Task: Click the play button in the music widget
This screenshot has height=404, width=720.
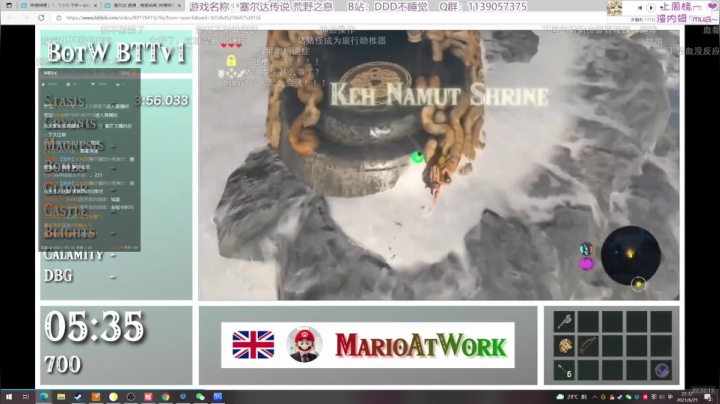Action: [x=651, y=7]
